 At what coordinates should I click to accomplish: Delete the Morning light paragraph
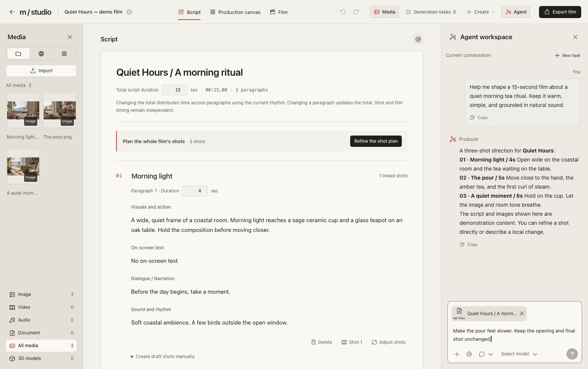tap(322, 342)
